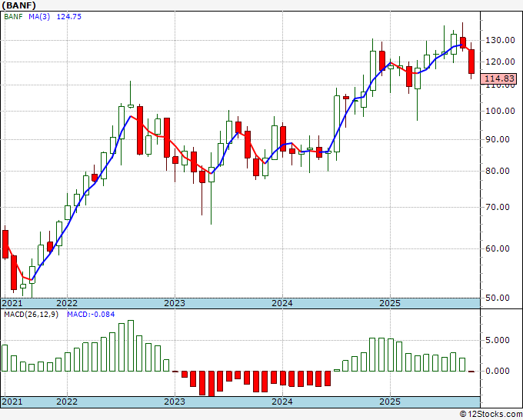The width and height of the screenshot is (523, 420).
Task: Click 2023 on the MACD panel timeline
Action: (x=175, y=402)
